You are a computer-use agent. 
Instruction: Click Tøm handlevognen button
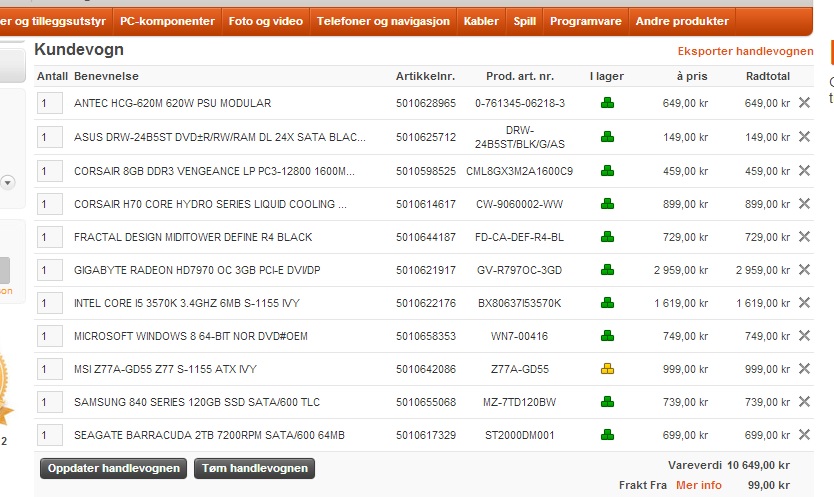click(254, 468)
